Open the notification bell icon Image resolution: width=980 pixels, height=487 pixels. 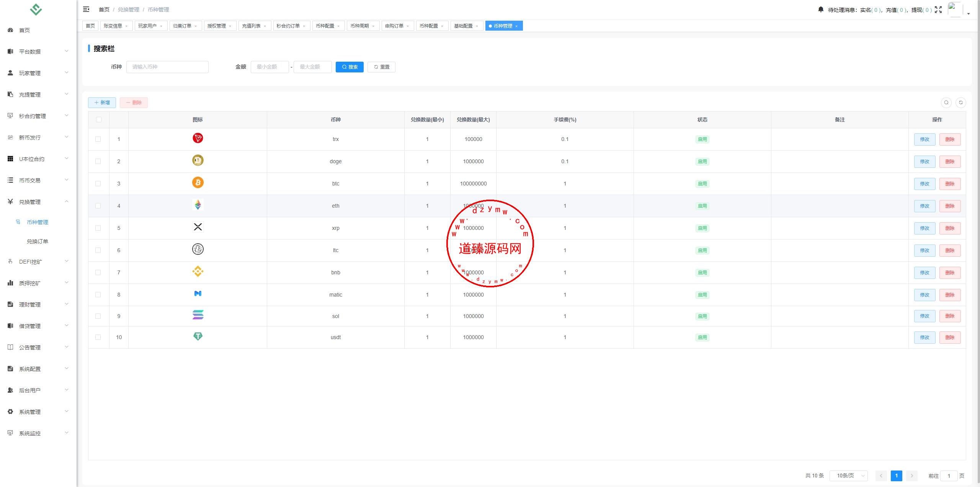pos(821,9)
